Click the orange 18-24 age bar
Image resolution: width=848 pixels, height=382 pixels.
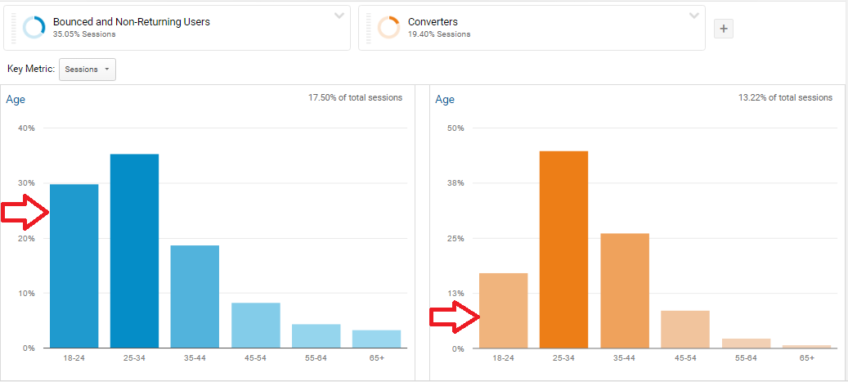[504, 311]
